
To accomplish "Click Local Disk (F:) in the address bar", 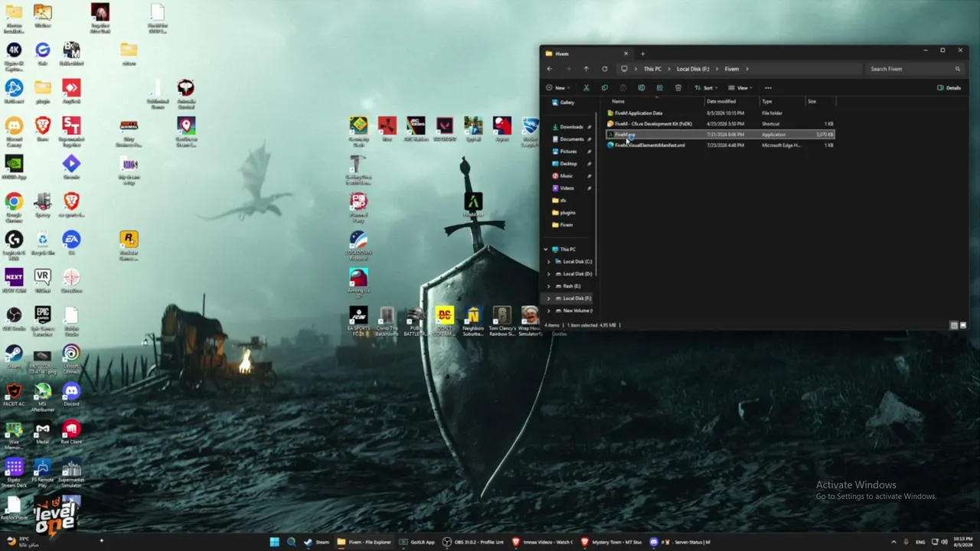I will [x=693, y=69].
